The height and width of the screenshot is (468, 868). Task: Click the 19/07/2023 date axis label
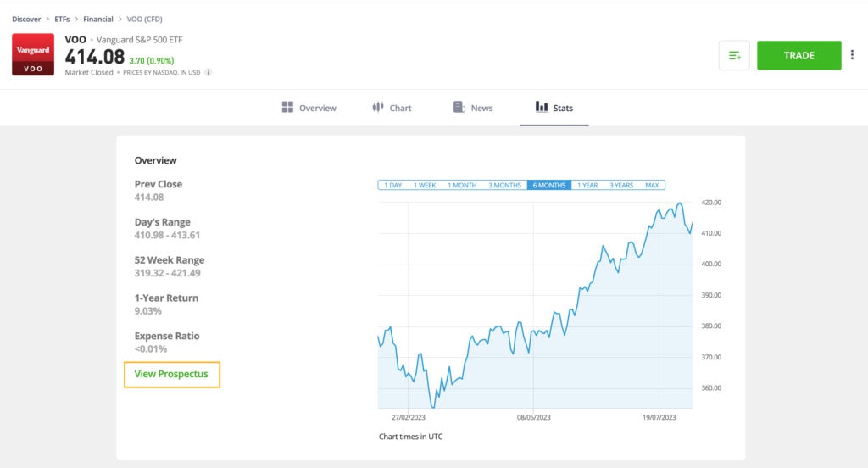659,417
